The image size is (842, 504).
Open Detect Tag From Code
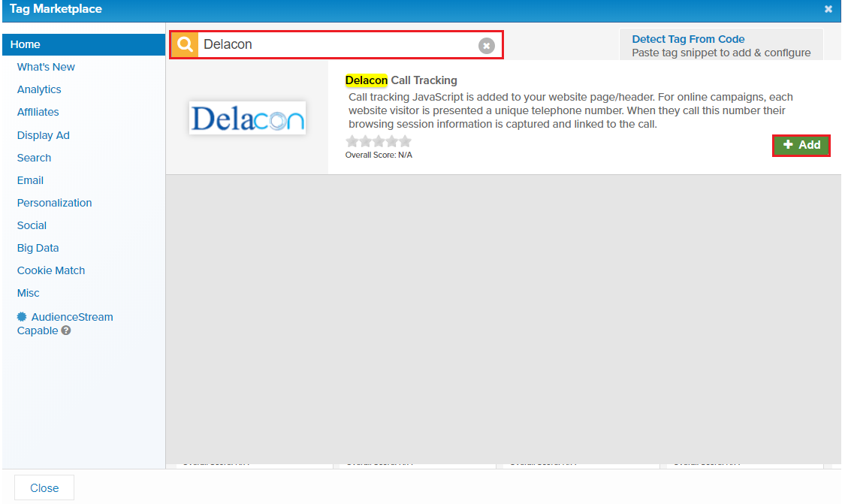pos(688,39)
